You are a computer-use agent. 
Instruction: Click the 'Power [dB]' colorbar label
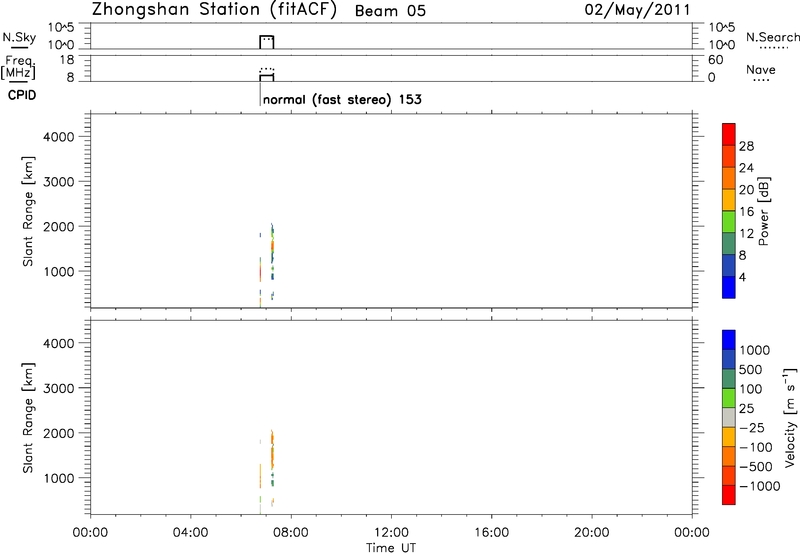click(x=764, y=211)
